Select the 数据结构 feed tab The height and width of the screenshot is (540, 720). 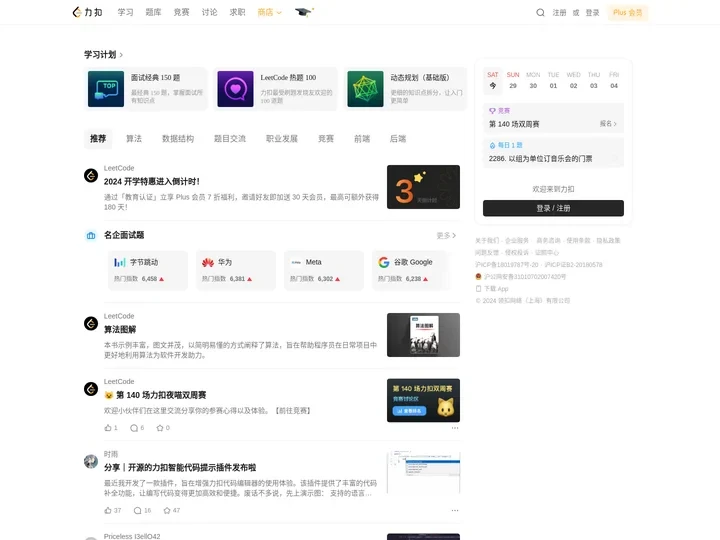(178, 139)
